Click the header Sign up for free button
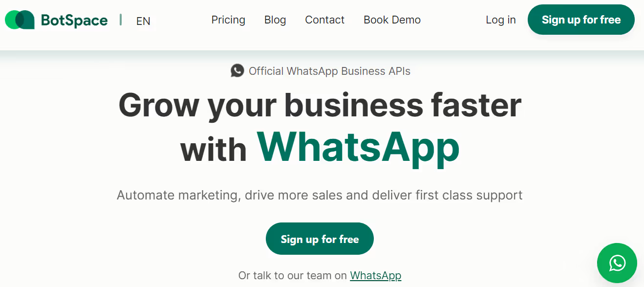This screenshot has height=287, width=644. coord(581,20)
